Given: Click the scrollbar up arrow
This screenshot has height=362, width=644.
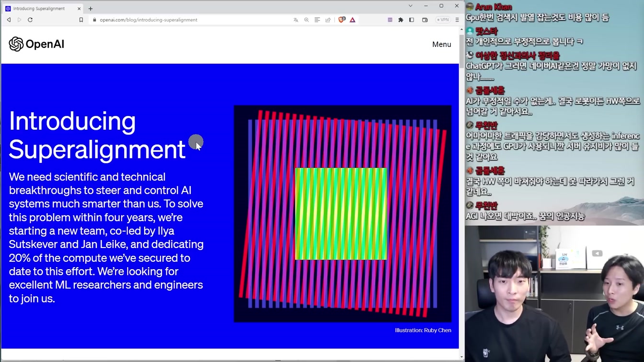Looking at the screenshot, I should coord(461,29).
